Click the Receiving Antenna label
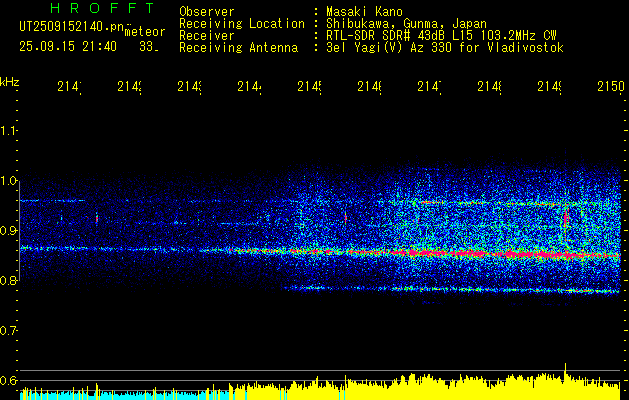The height and width of the screenshot is (400, 629). point(238,48)
